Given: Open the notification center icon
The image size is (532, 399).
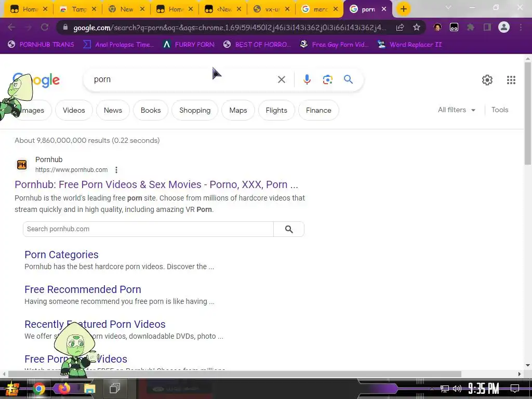Looking at the screenshot, I should coord(515,389).
